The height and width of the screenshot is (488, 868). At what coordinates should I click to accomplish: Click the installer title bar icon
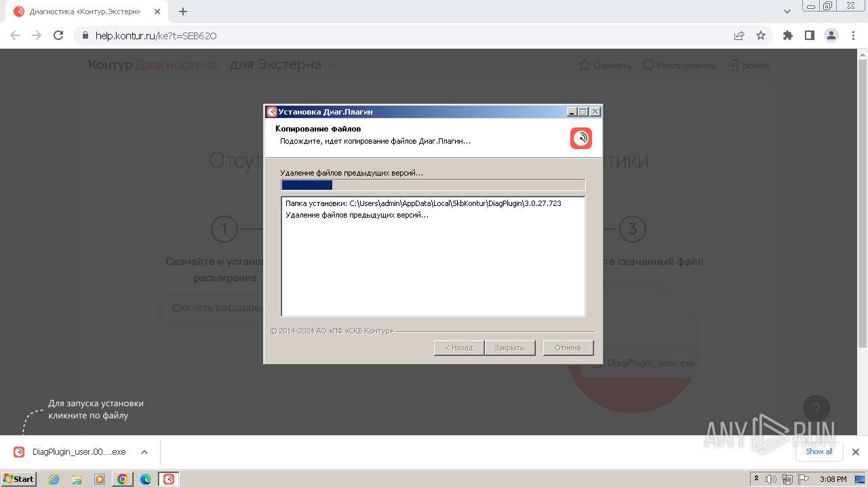tap(272, 112)
